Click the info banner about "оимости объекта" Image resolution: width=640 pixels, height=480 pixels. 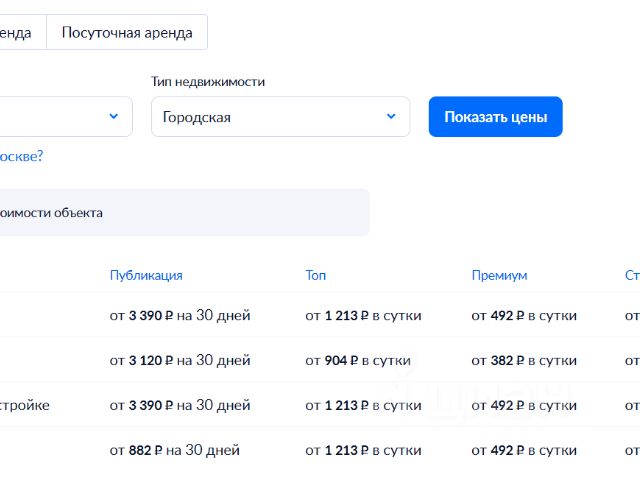click(180, 213)
